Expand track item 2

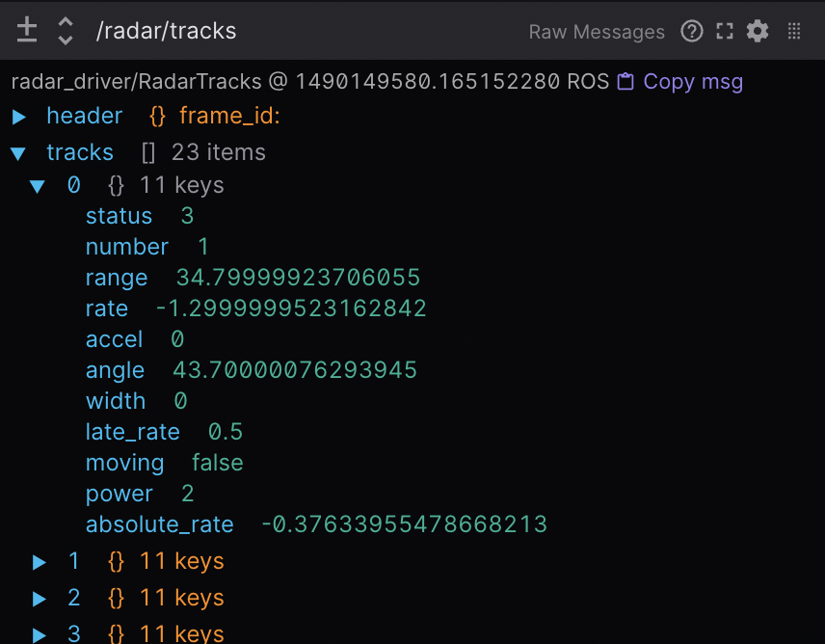click(40, 599)
